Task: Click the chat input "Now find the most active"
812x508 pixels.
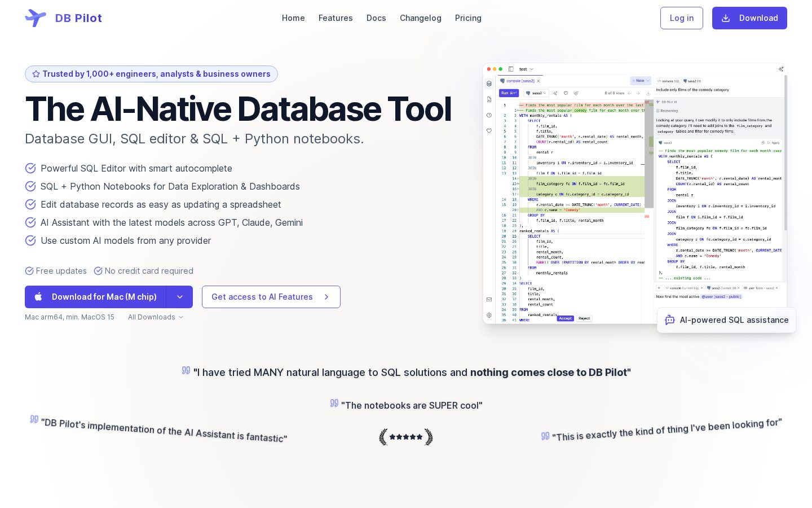Action: pos(677,296)
